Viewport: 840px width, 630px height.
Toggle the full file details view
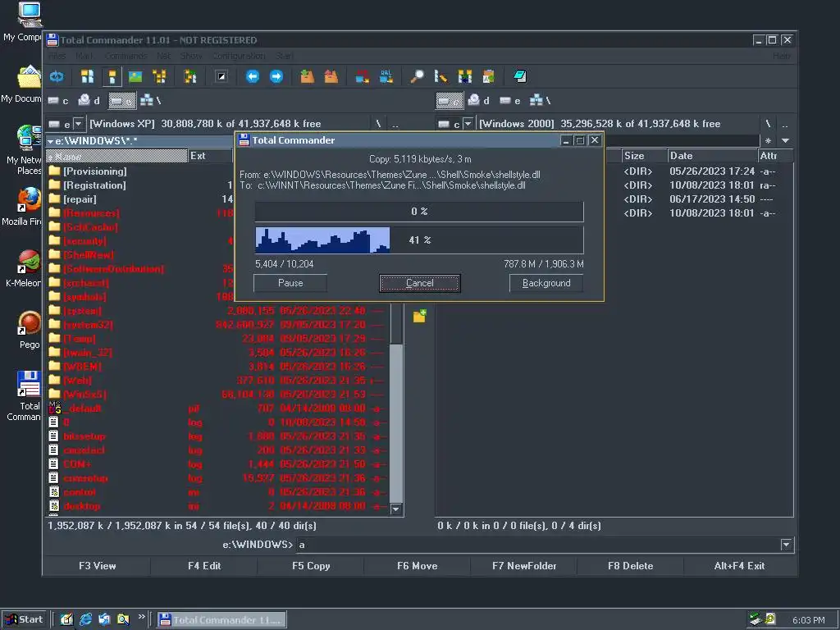point(112,76)
